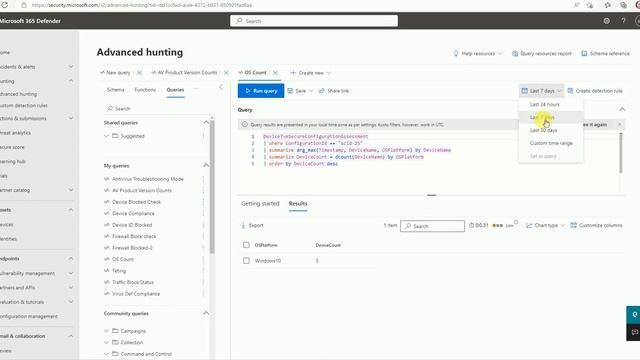Open Threat analytics in the sidebar

[16, 133]
